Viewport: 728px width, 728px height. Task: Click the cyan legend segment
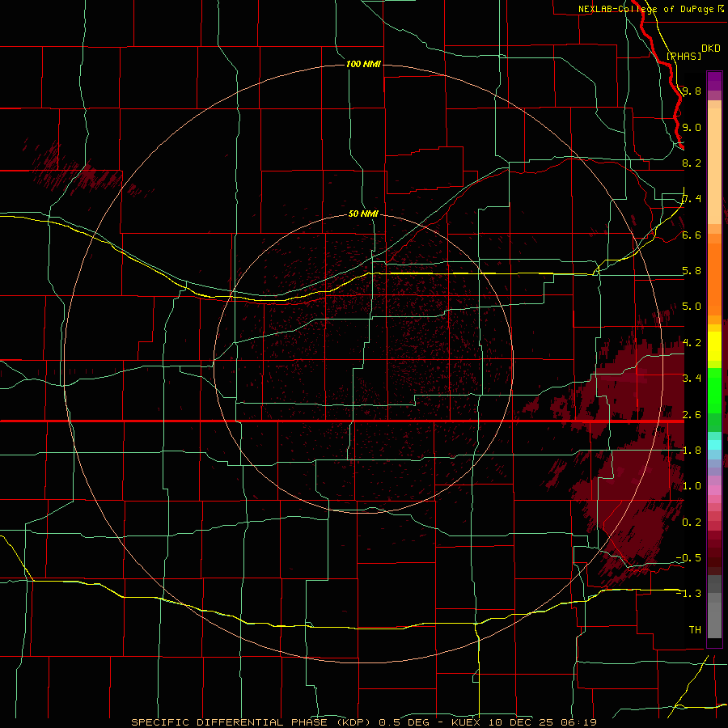714,445
